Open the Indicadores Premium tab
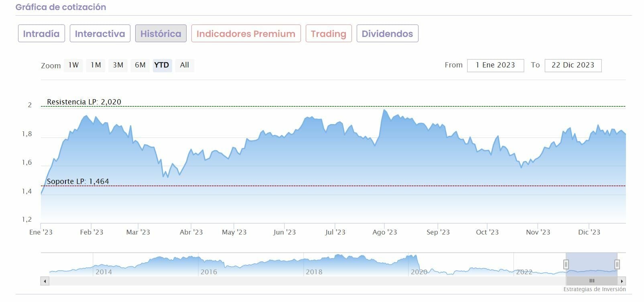The image size is (644, 302). coord(246,34)
